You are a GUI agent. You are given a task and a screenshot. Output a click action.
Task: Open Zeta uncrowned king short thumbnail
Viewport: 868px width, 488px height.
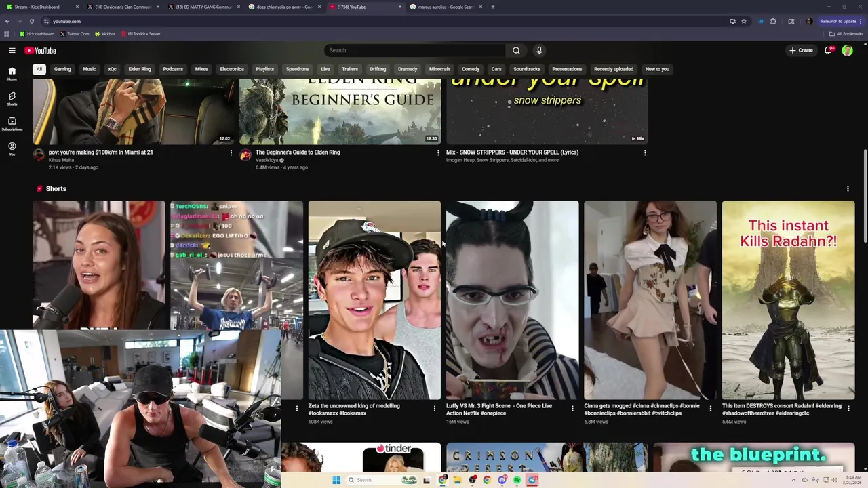pyautogui.click(x=374, y=300)
